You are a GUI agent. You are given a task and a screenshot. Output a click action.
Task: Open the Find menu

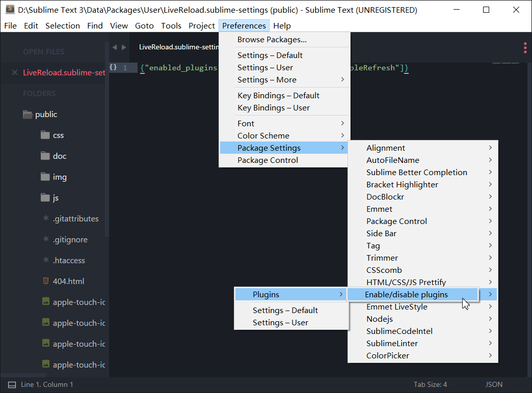pos(95,26)
